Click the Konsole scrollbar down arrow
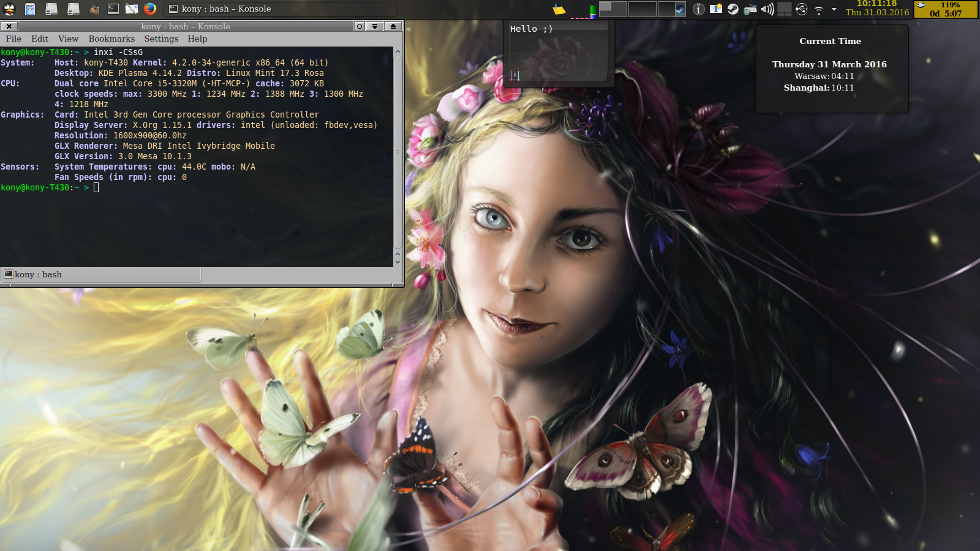The width and height of the screenshot is (980, 551). (x=398, y=262)
